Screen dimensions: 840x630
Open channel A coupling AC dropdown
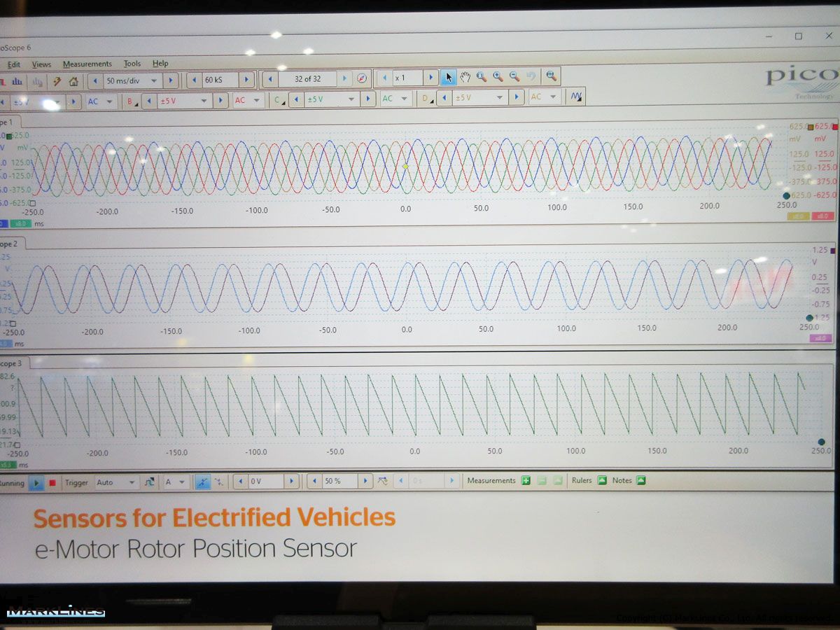pyautogui.click(x=100, y=101)
